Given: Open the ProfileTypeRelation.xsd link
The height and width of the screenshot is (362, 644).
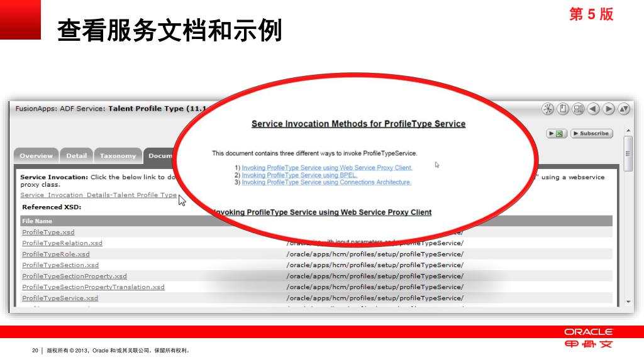Looking at the screenshot, I should pos(62,243).
